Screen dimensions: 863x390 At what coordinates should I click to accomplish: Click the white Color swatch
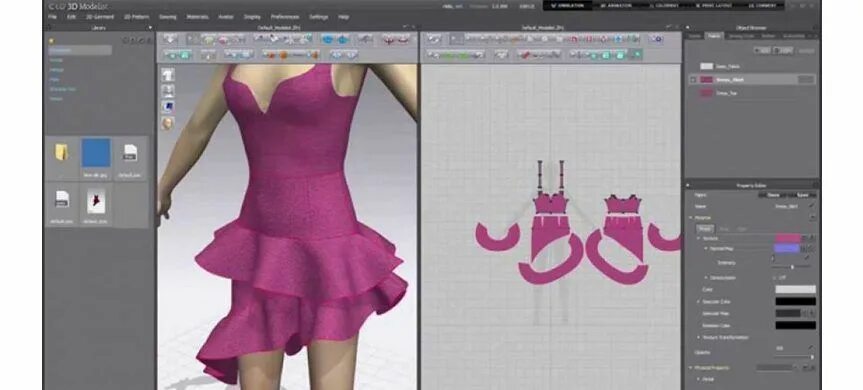coord(795,289)
